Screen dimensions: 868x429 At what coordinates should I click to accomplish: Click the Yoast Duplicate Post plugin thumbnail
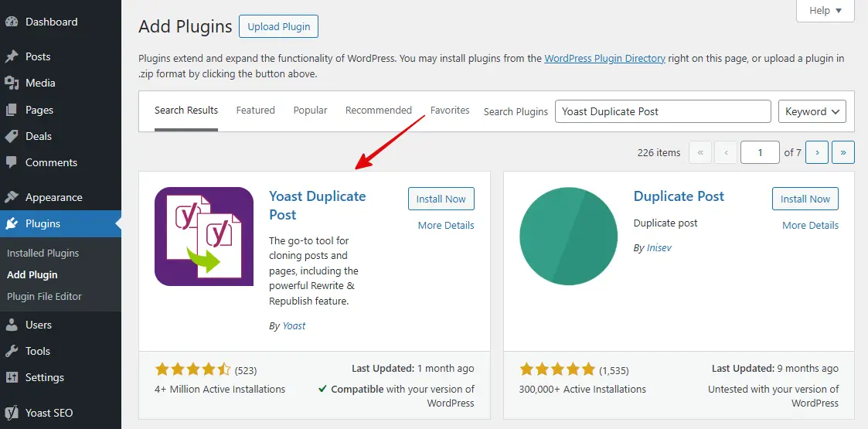click(204, 237)
